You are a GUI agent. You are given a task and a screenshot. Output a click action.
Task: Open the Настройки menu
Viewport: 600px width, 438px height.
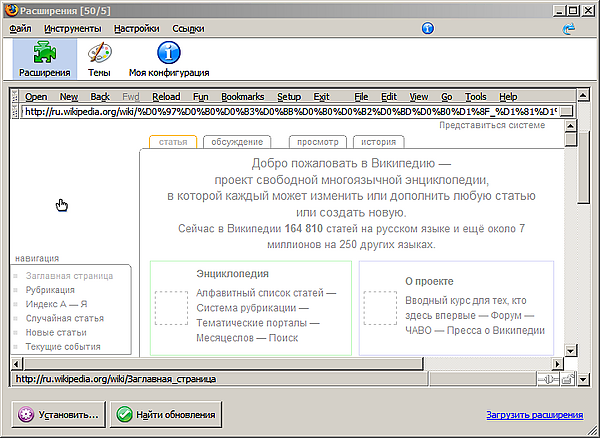click(137, 29)
